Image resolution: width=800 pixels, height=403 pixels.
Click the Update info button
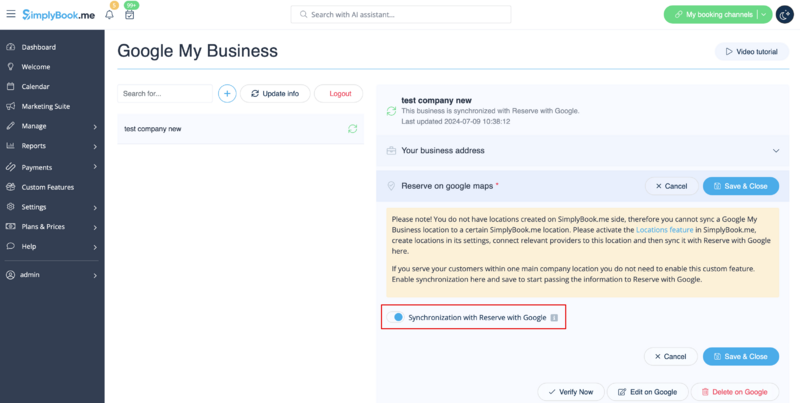[x=275, y=93]
